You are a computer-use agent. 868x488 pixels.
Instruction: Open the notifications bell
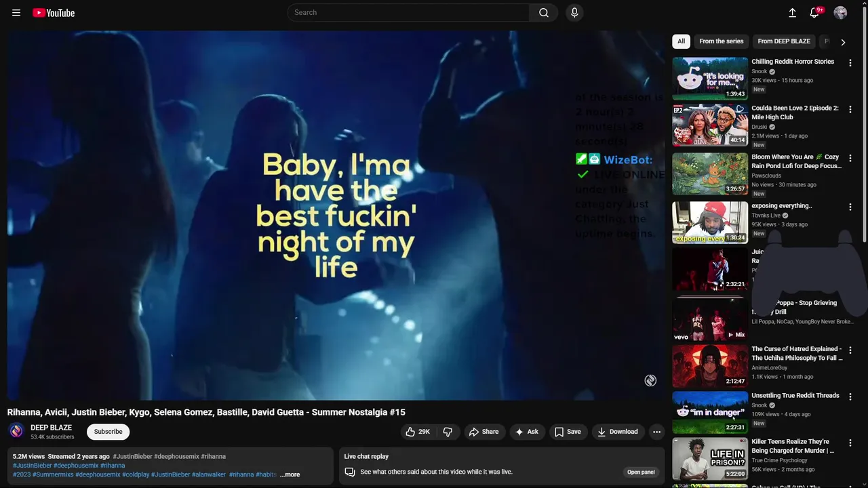815,13
